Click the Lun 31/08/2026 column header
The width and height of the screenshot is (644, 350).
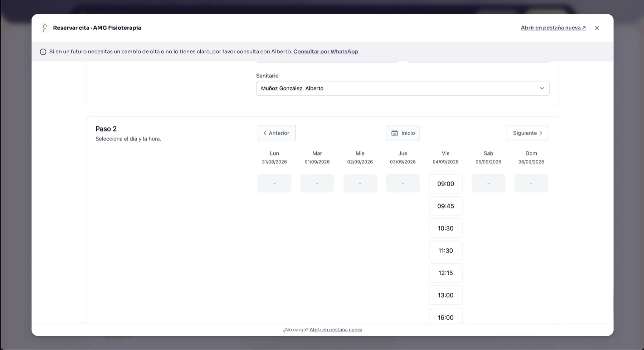(x=274, y=157)
